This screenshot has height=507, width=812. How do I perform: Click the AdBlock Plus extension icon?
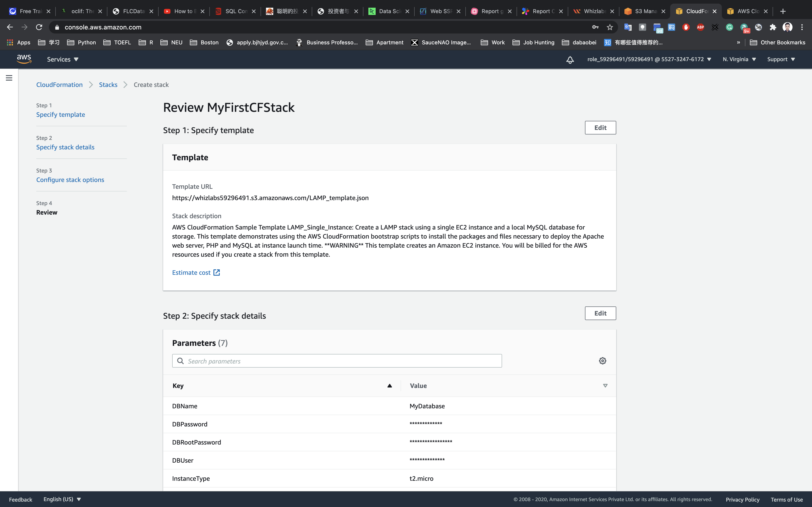pyautogui.click(x=700, y=27)
